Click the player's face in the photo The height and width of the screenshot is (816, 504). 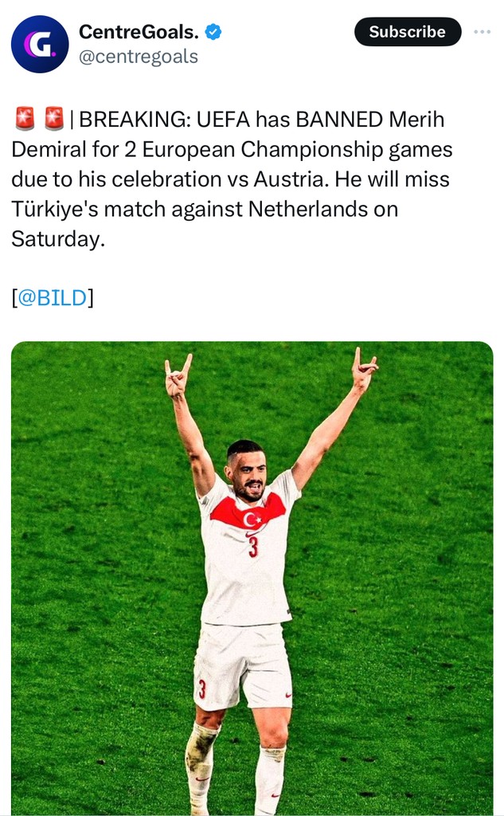tap(248, 474)
